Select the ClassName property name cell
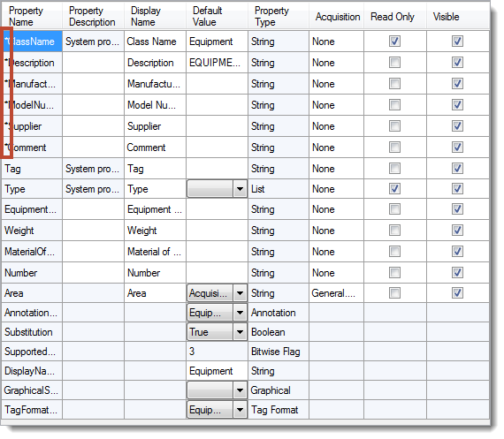This screenshot has height=439, width=504. (32, 42)
